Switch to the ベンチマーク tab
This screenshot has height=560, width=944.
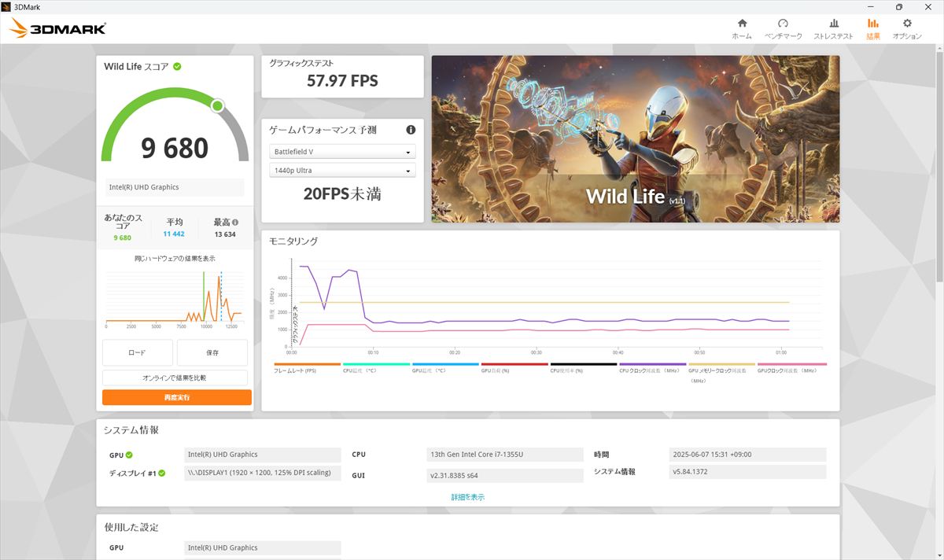click(x=783, y=28)
